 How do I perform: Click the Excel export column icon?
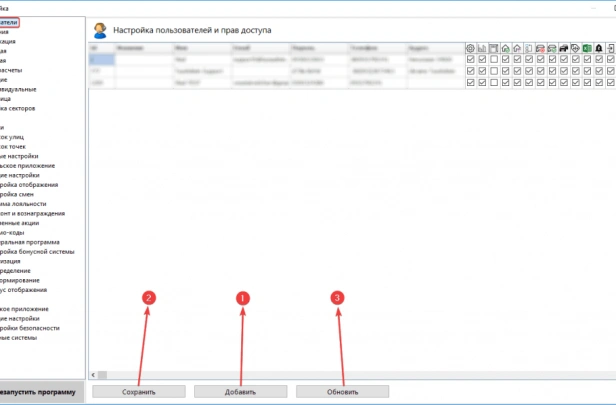pos(587,47)
